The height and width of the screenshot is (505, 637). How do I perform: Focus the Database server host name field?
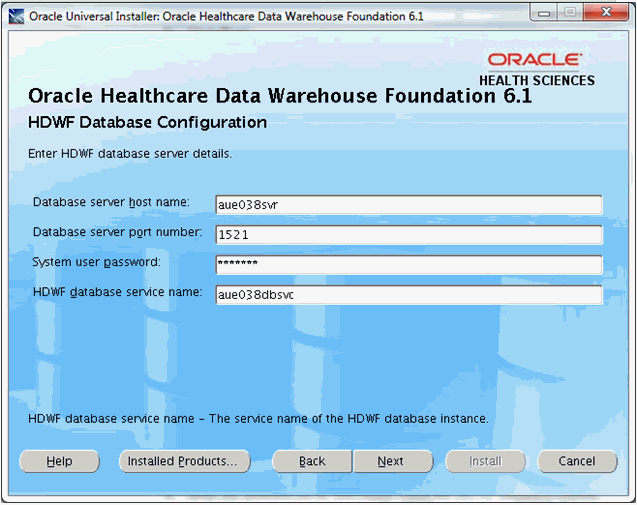(409, 204)
